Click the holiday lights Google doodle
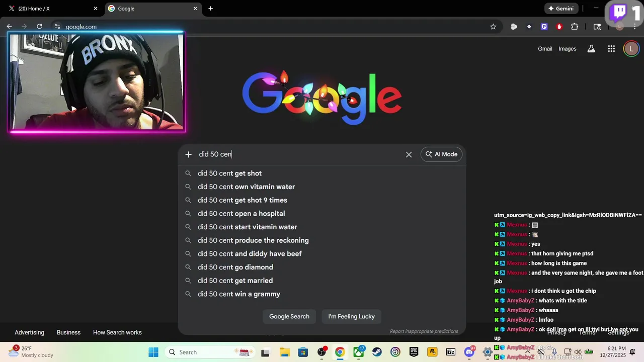 click(x=322, y=97)
